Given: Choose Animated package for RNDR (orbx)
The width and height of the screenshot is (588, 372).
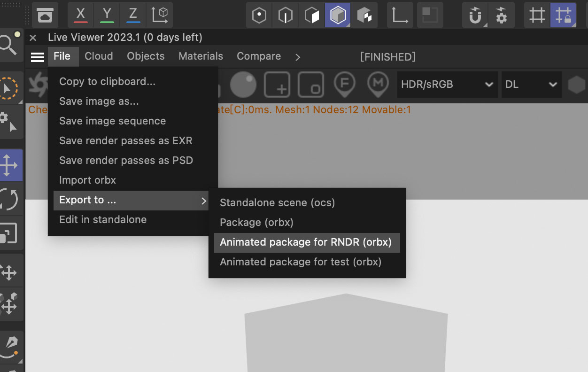Looking at the screenshot, I should (x=306, y=242).
